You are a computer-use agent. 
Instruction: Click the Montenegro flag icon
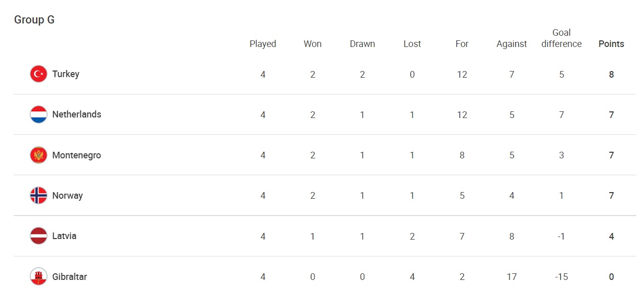[38, 155]
